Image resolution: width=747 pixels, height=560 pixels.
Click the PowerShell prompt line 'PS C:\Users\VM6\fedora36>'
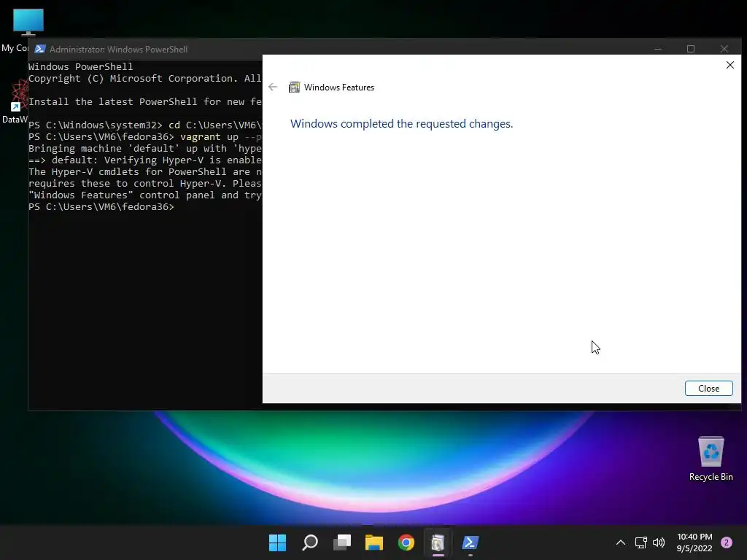101,206
